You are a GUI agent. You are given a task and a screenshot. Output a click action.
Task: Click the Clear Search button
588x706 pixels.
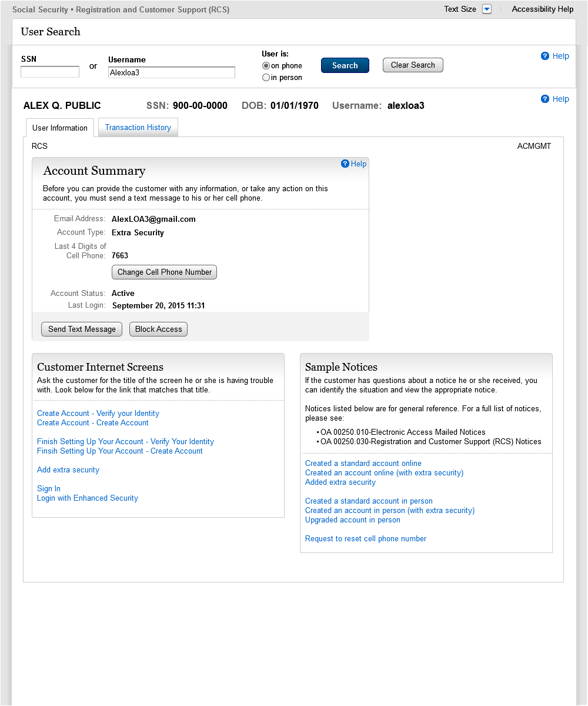click(x=413, y=65)
